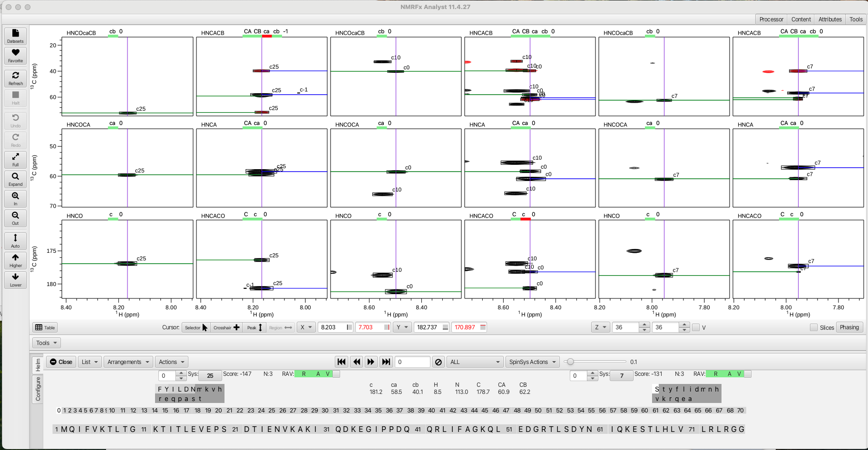This screenshot has width=868, height=450.
Task: Zoom In using magnifier icon
Action: click(x=15, y=199)
